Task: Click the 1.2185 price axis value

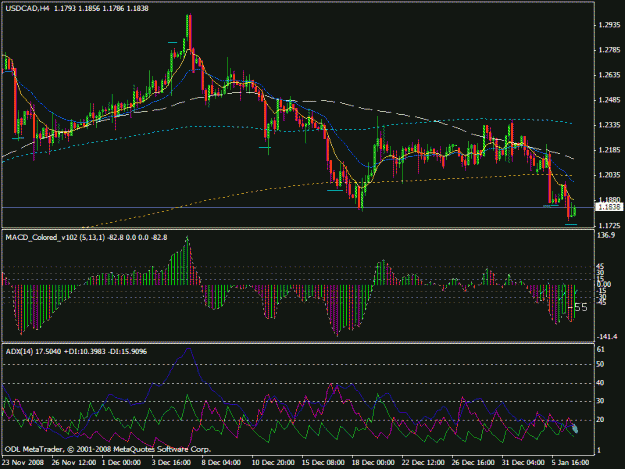Action: pyautogui.click(x=609, y=150)
